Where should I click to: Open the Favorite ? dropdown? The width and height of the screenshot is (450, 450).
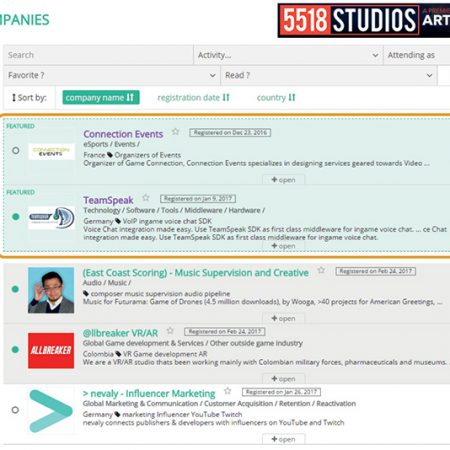[x=112, y=75]
